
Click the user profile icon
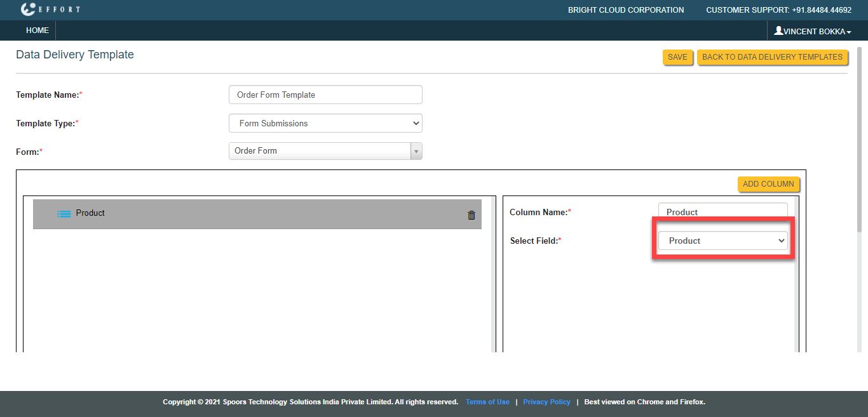[778, 30]
